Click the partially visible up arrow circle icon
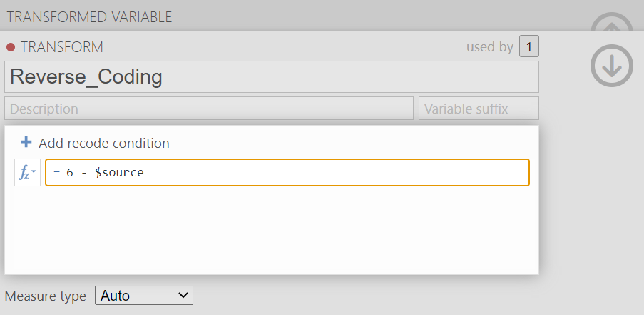The height and width of the screenshot is (315, 644). 612,23
